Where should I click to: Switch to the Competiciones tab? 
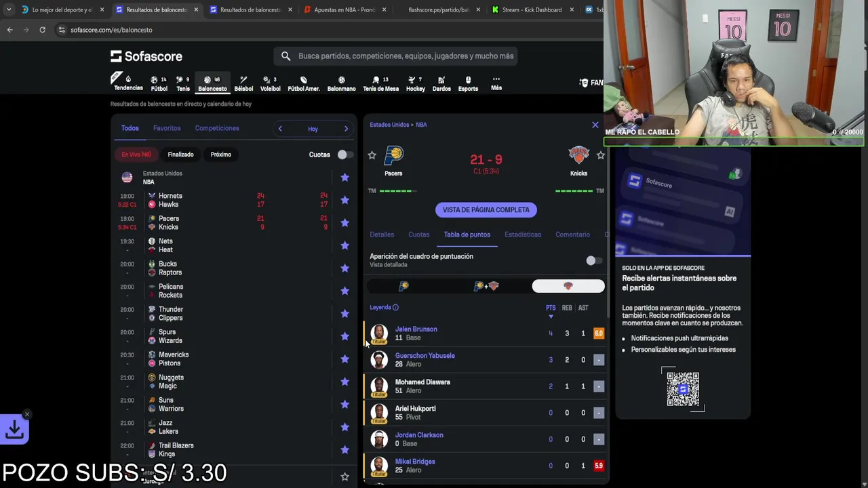217,128
